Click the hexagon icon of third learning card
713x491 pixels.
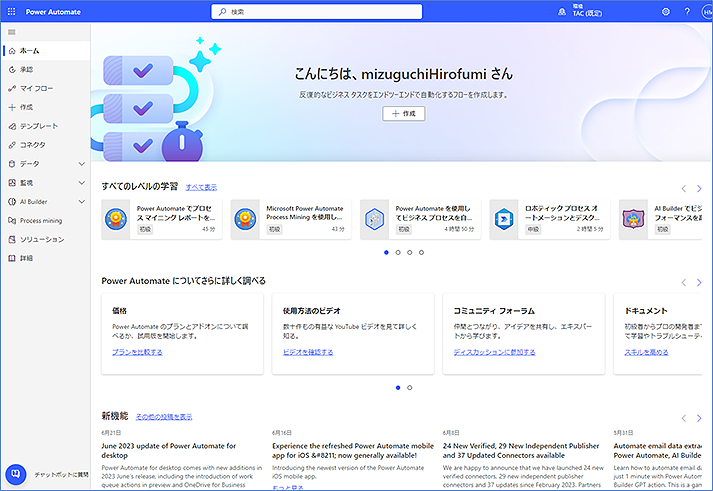(x=375, y=219)
